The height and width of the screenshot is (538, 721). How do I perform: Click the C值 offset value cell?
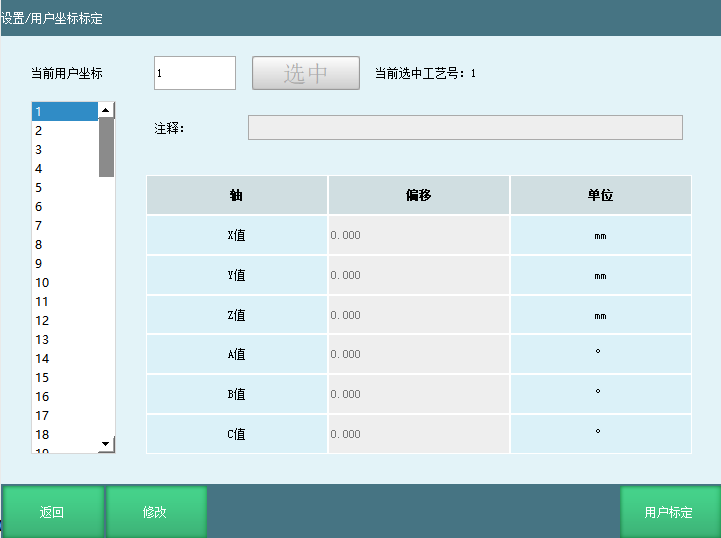point(418,434)
